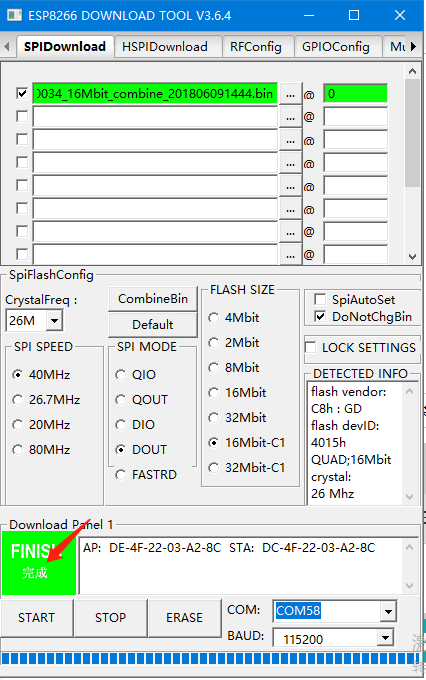The width and height of the screenshot is (426, 680).
Task: Open the CrystalFreq 26M dropdown
Action: click(54, 321)
